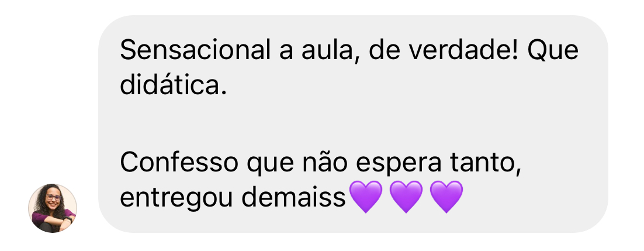Viewport: 644px width, 251px height.
Task: Click the word "não" in the message
Action: [325, 163]
